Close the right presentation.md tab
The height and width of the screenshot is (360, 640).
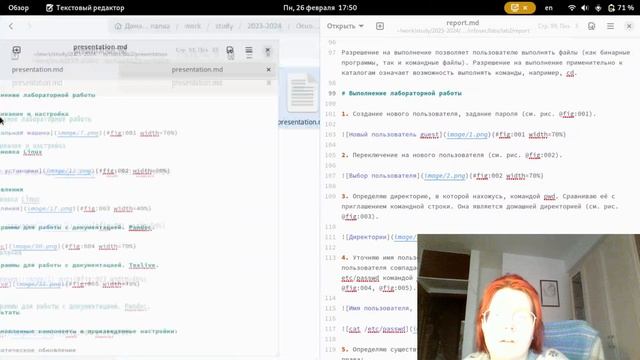[x=269, y=70]
